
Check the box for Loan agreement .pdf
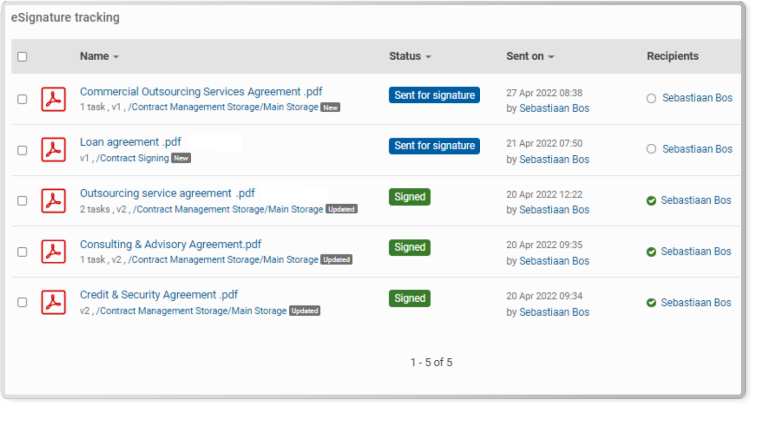pos(23,150)
